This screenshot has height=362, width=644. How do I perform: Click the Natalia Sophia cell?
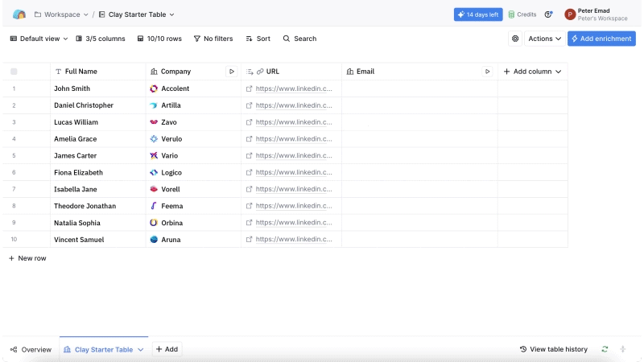click(x=97, y=223)
